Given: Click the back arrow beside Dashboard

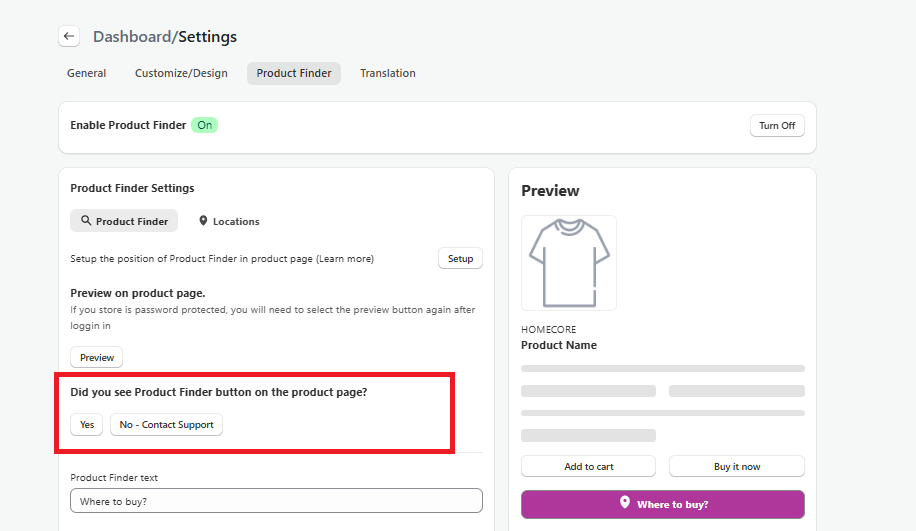Looking at the screenshot, I should [69, 36].
